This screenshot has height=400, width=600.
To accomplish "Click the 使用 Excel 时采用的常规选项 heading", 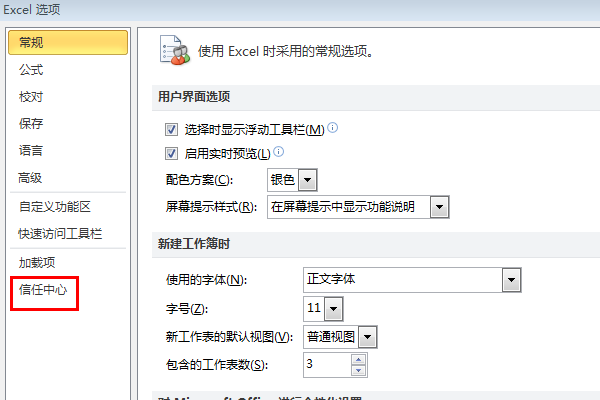I will (x=285, y=51).
